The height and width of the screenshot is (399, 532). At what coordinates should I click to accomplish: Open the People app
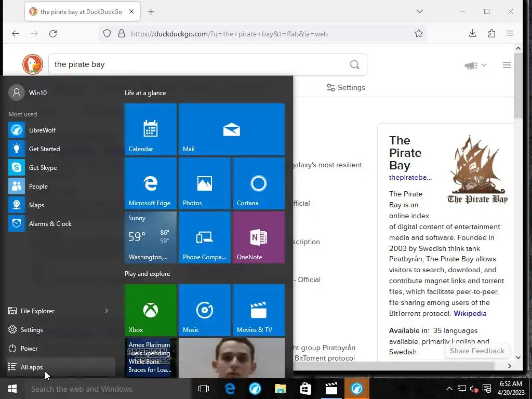click(x=61, y=187)
